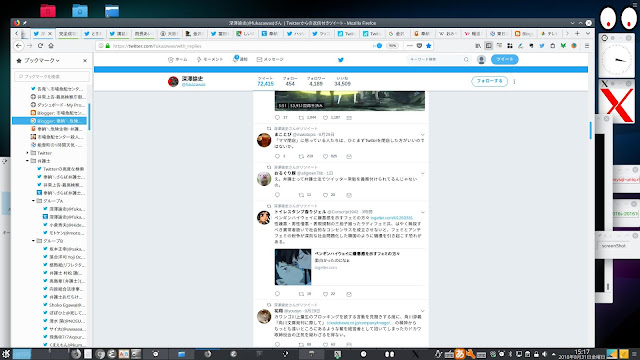Image resolution: width=640 pixels, height=360 pixels.
Task: Click the green padlock site info icon
Action: 108,46
